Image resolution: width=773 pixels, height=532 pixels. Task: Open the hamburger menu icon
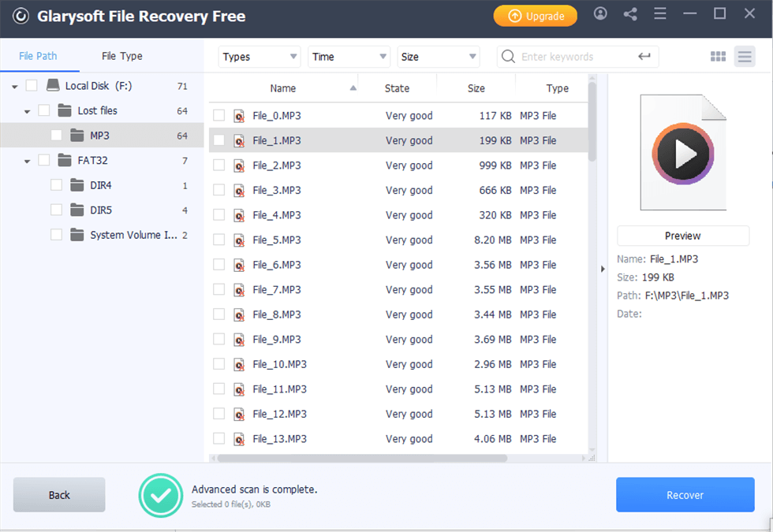pos(660,14)
